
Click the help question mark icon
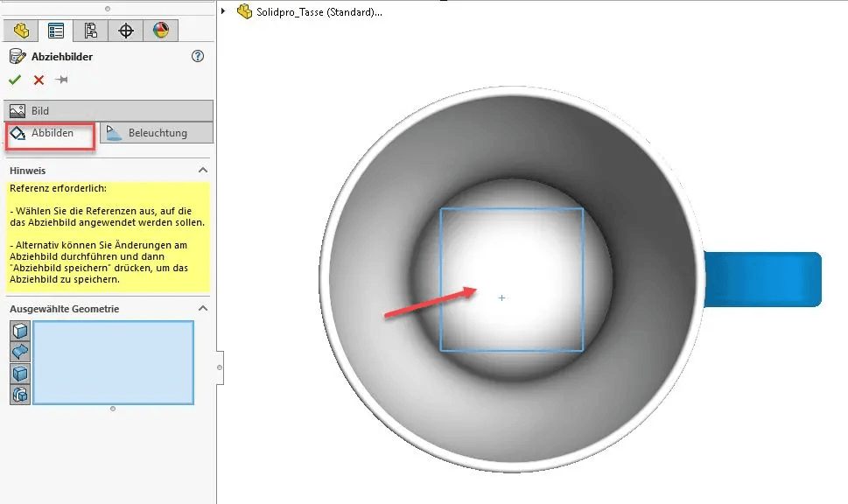tap(198, 56)
